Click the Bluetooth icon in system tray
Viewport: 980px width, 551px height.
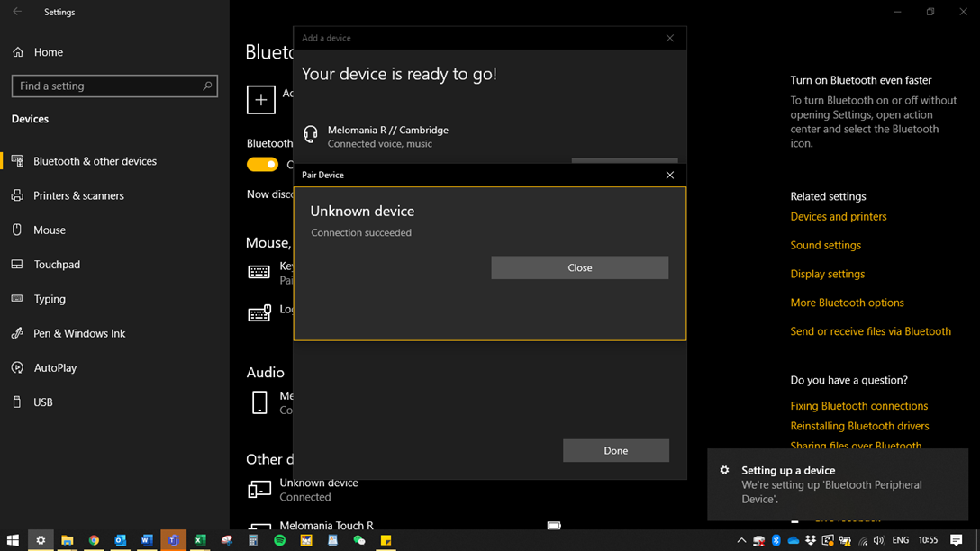pos(776,540)
